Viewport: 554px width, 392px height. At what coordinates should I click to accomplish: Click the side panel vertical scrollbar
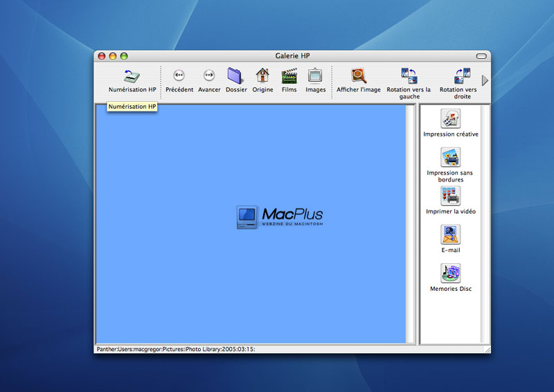click(x=485, y=224)
